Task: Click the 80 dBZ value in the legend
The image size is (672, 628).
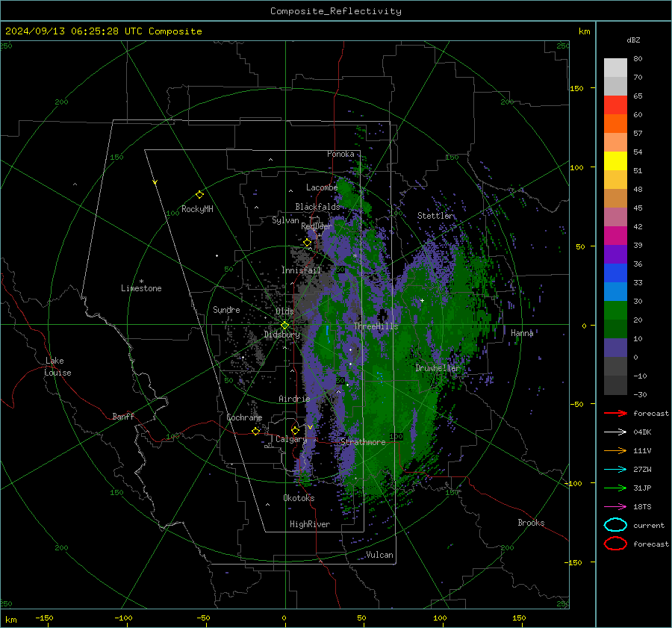Action: click(x=638, y=59)
